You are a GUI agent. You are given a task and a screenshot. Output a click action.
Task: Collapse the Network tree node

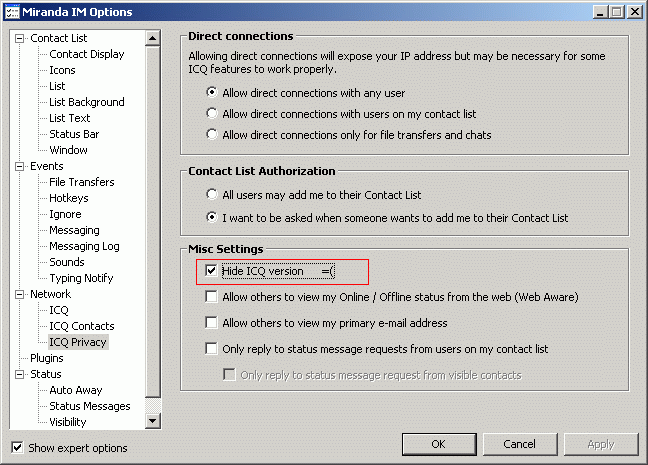click(x=19, y=294)
